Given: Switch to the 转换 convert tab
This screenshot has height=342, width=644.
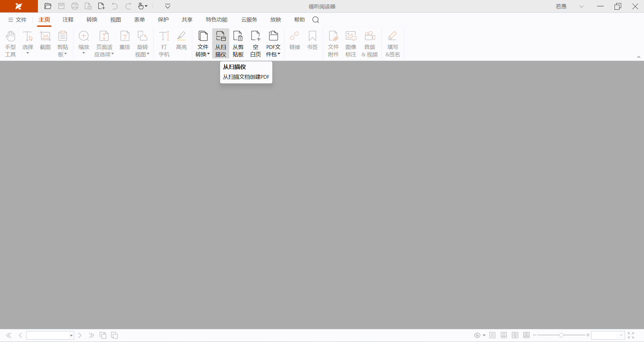Looking at the screenshot, I should pos(92,20).
